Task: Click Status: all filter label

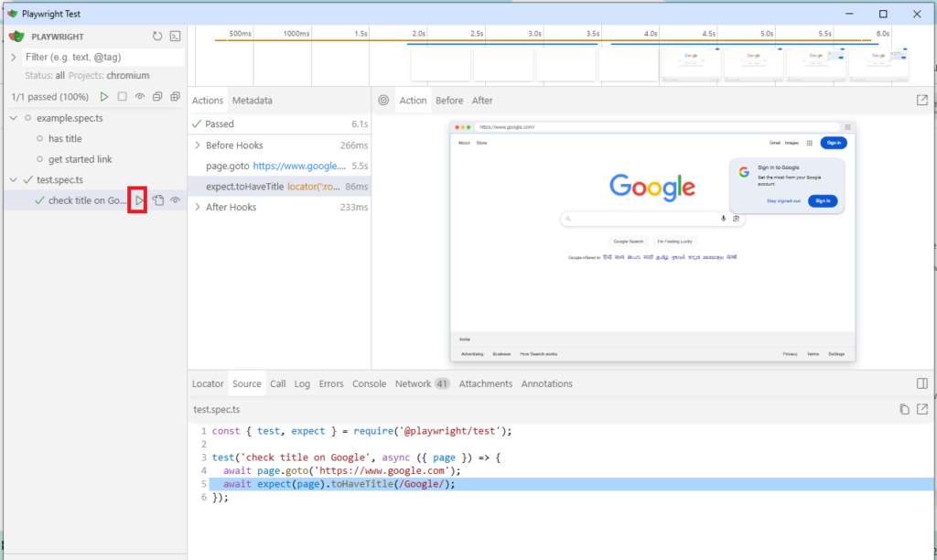Action: 45,75
